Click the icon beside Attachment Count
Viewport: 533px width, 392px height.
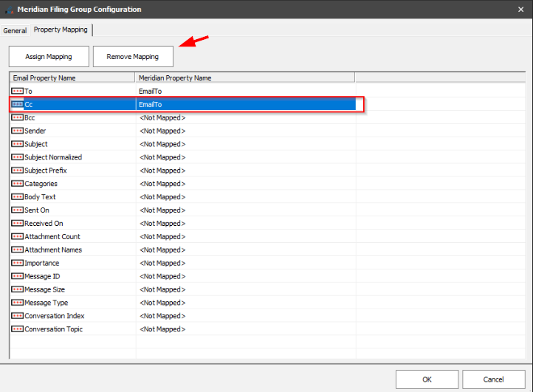pyautogui.click(x=17, y=237)
